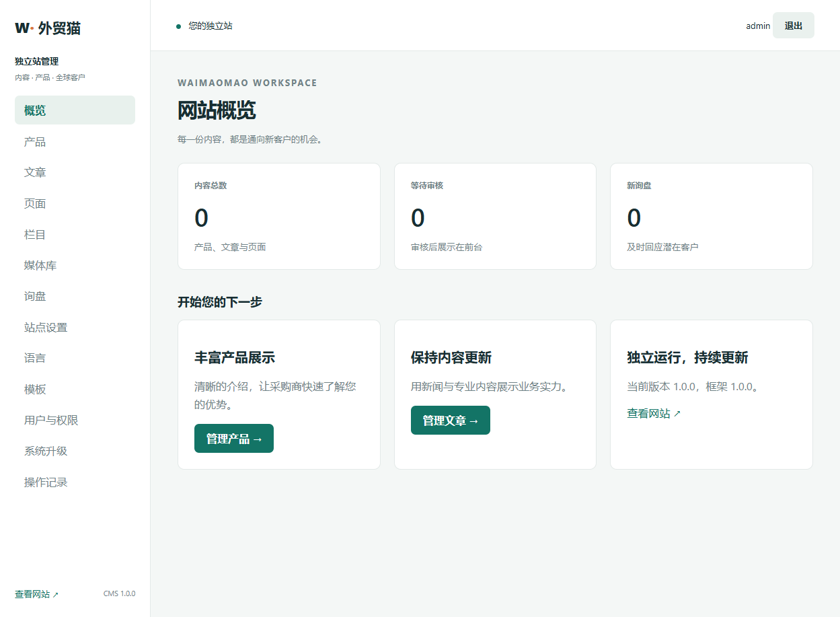Go to 询盘 in the sidebar
Image resolution: width=840 pixels, height=617 pixels.
(75, 297)
